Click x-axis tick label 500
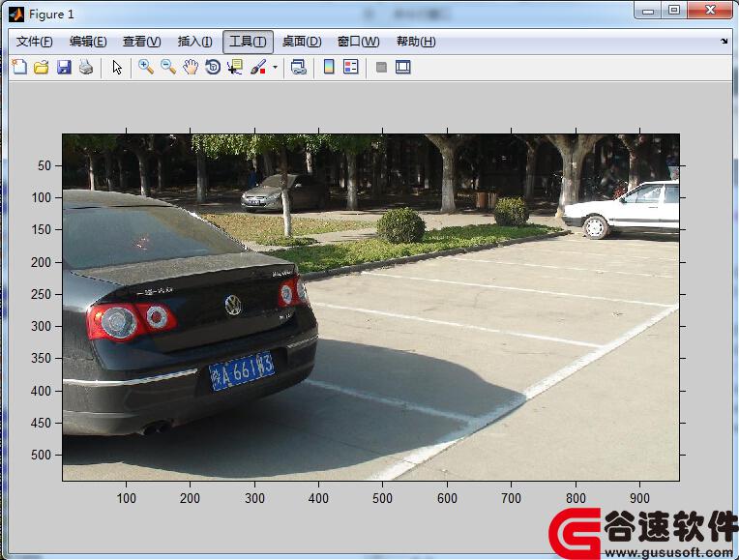739x560 pixels. [x=382, y=498]
